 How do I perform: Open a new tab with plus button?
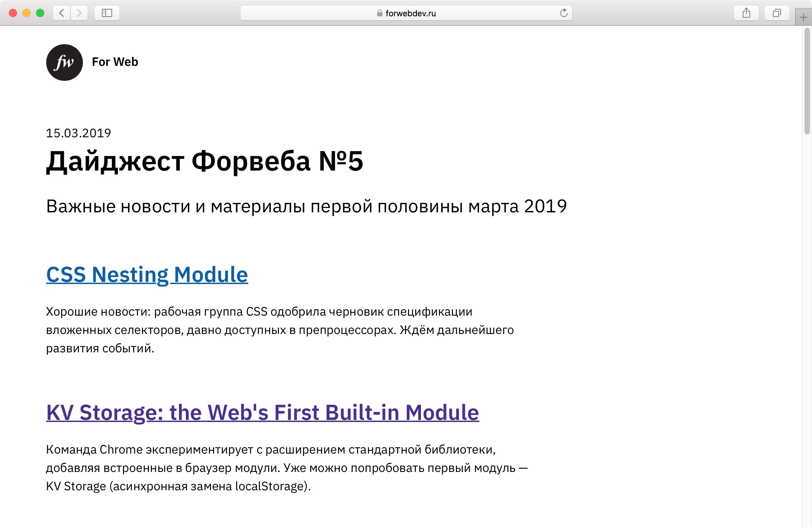pos(803,17)
